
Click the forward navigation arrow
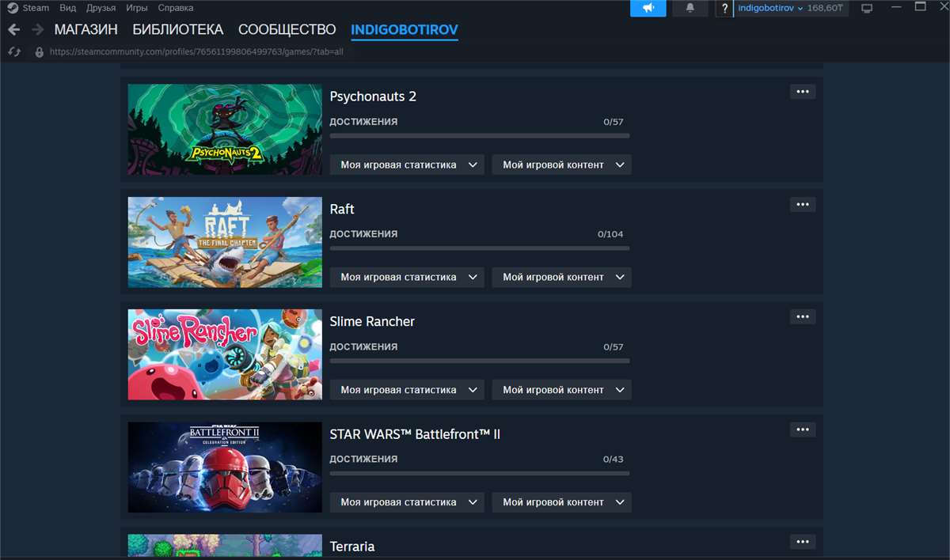37,30
